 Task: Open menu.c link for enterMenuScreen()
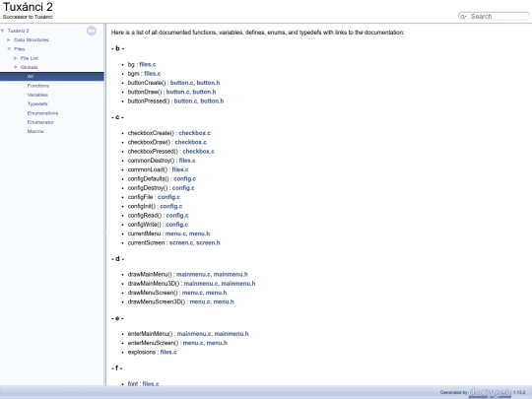click(x=193, y=343)
